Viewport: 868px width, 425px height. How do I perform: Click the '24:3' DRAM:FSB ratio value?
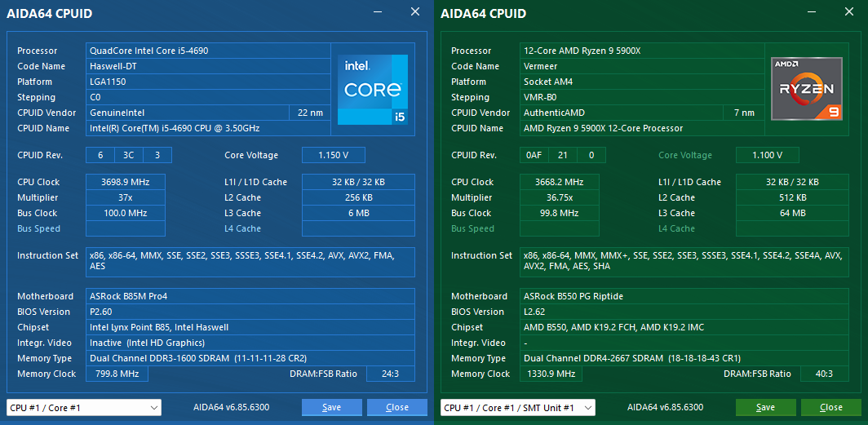pos(390,374)
